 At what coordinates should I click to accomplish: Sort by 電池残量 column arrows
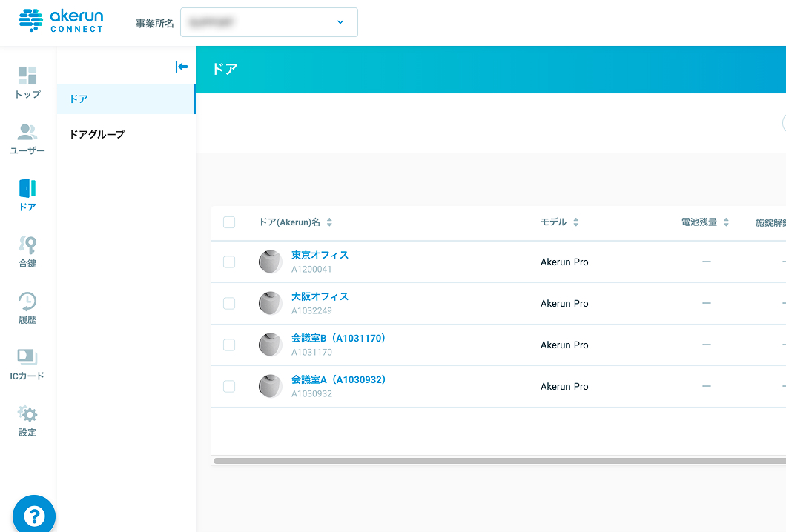point(726,222)
